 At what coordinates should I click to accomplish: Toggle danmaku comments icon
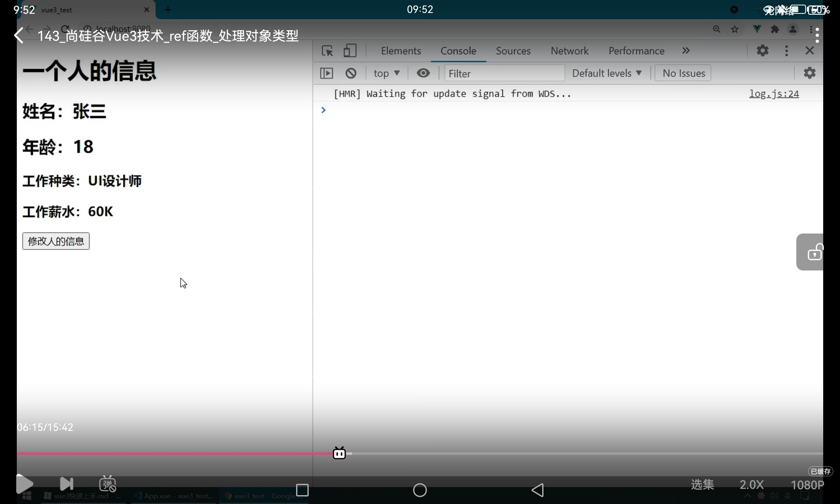click(108, 484)
